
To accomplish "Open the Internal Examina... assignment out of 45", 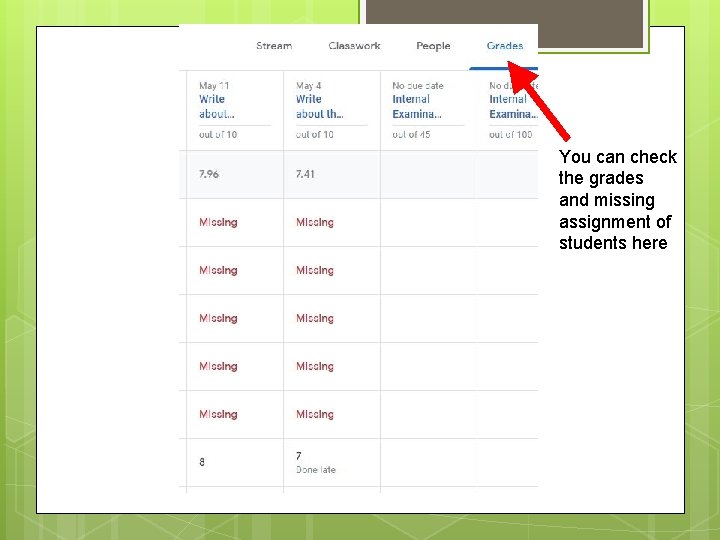I will coord(416,107).
